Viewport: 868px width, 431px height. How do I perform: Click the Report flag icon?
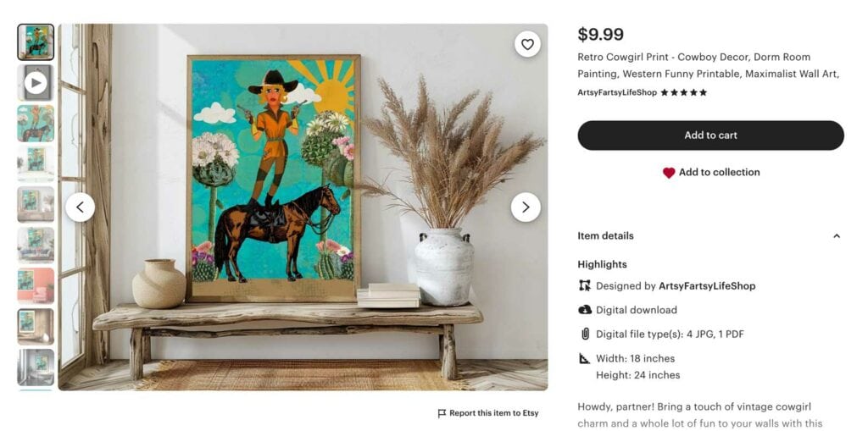441,413
